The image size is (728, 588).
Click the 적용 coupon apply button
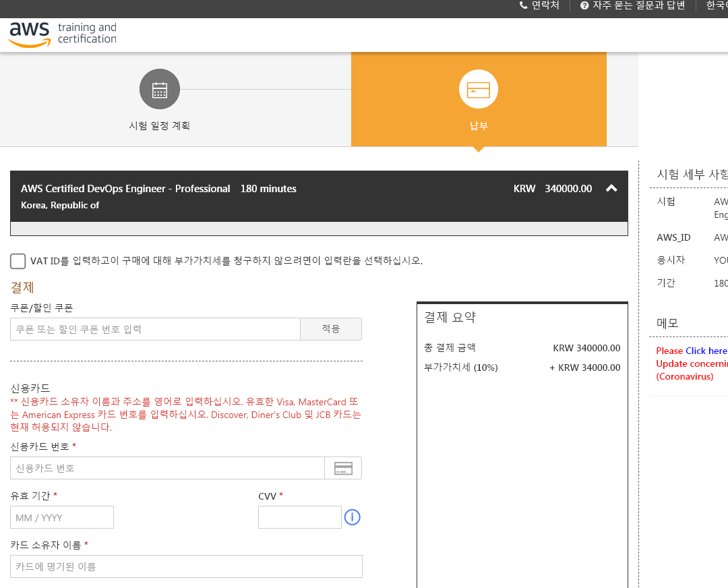[331, 329]
